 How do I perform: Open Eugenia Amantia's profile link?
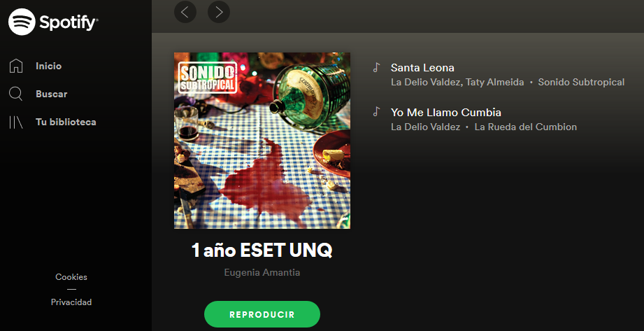coord(262,273)
